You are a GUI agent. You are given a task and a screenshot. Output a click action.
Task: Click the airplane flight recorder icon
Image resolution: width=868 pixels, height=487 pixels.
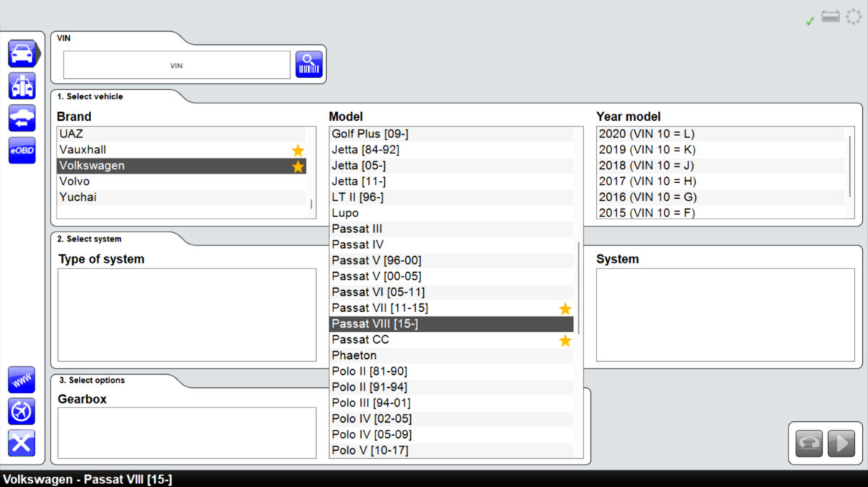(22, 411)
